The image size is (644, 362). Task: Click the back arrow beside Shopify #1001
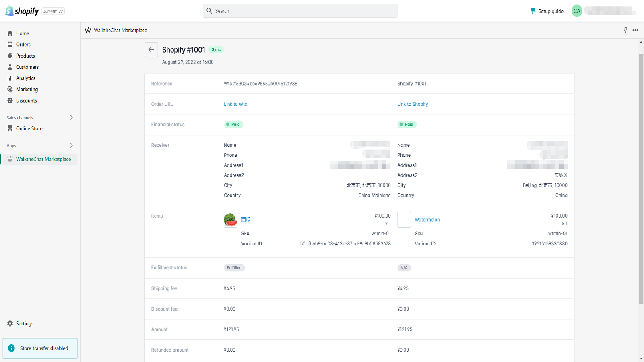[151, 50]
